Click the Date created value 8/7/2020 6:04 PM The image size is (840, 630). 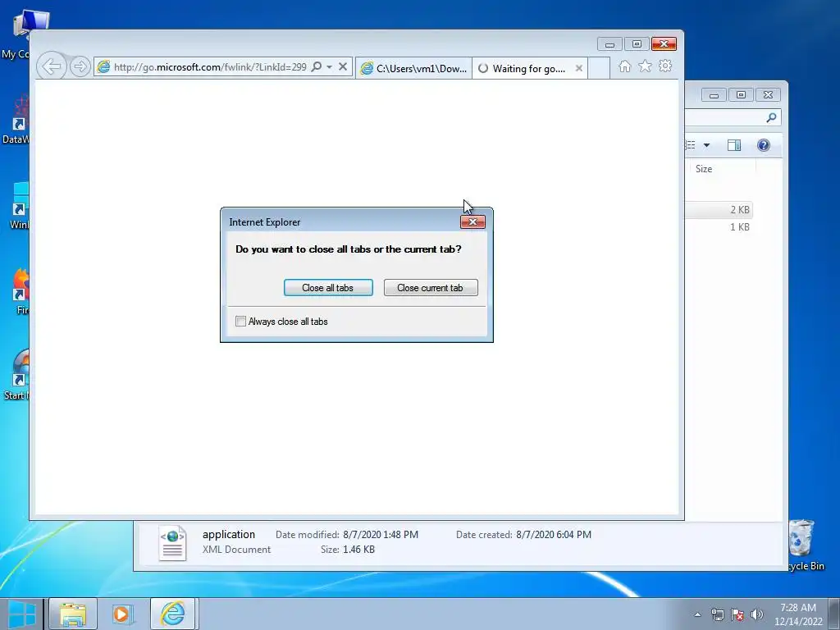point(554,535)
